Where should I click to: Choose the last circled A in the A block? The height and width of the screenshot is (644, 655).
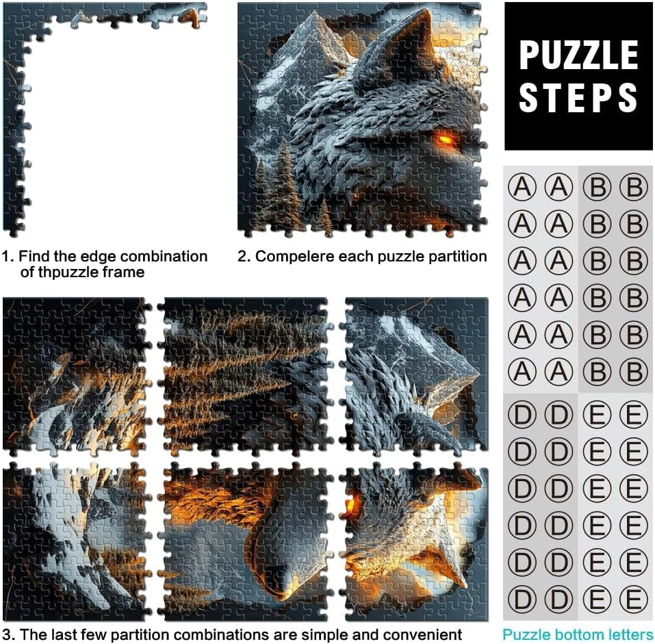click(559, 372)
